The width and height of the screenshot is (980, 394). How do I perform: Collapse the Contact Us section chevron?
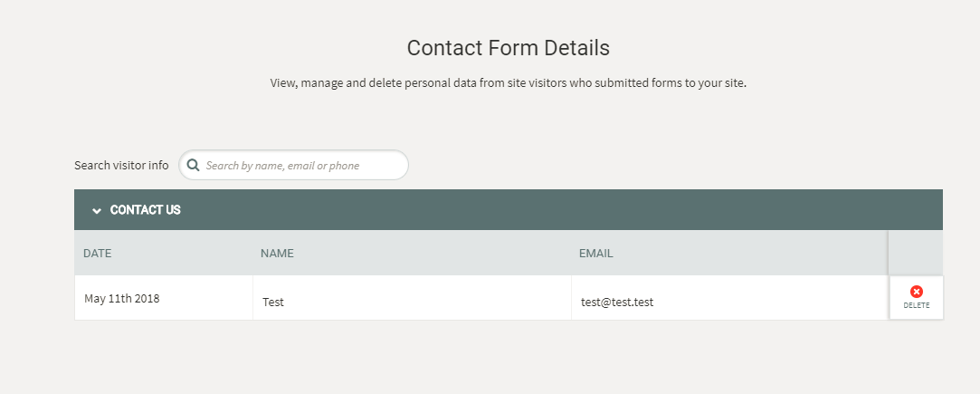[97, 211]
